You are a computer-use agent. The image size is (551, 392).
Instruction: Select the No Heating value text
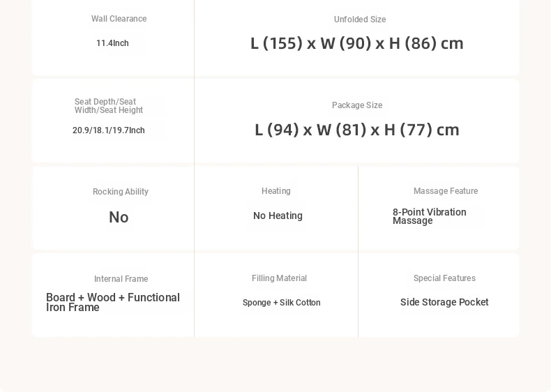pyautogui.click(x=278, y=216)
